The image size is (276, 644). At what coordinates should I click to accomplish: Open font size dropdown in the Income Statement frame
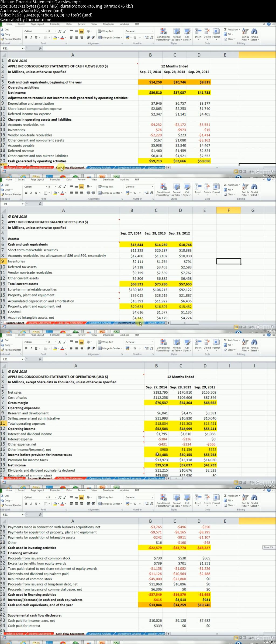56,342
